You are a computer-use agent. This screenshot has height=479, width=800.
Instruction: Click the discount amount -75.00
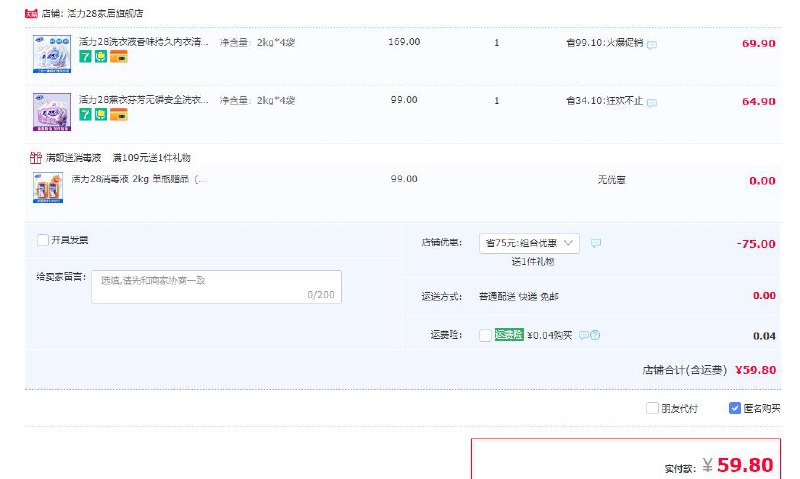[756, 244]
